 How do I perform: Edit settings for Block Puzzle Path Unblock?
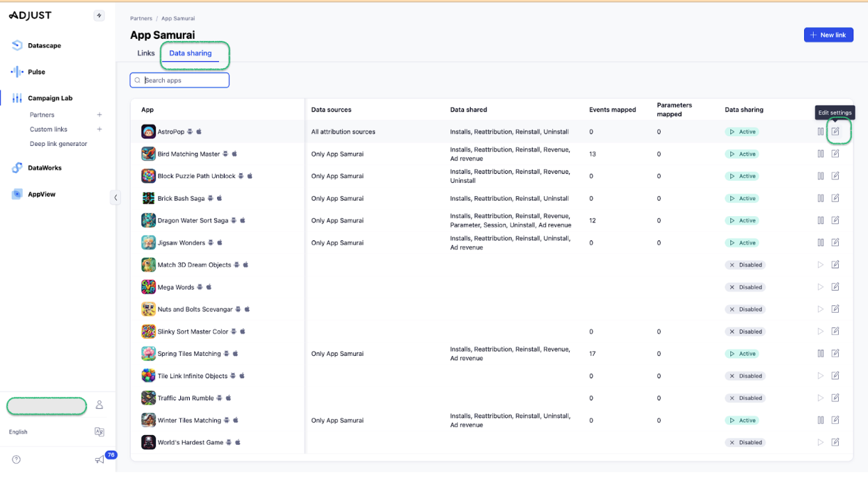coord(835,176)
